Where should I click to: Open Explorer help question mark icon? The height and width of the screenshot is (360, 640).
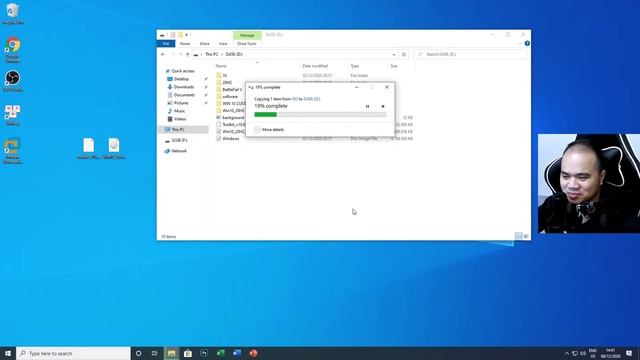(x=527, y=43)
